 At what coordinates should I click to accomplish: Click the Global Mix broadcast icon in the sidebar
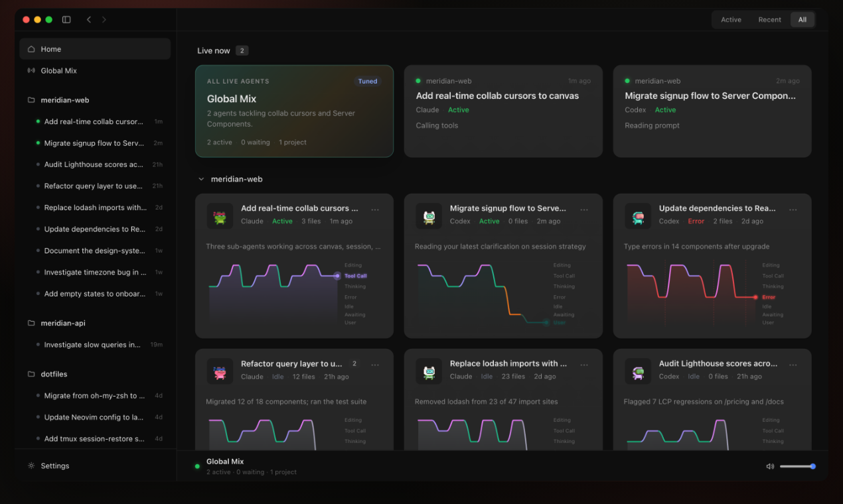click(x=31, y=70)
